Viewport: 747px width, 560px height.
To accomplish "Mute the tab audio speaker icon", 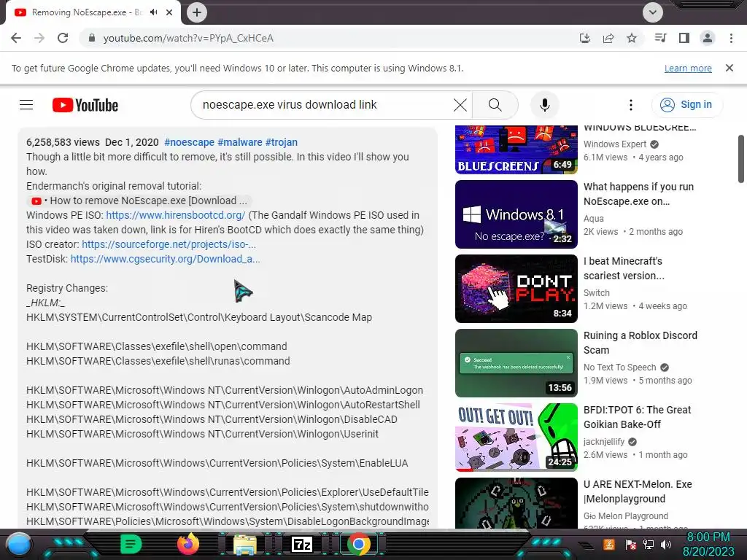I will coord(153,12).
